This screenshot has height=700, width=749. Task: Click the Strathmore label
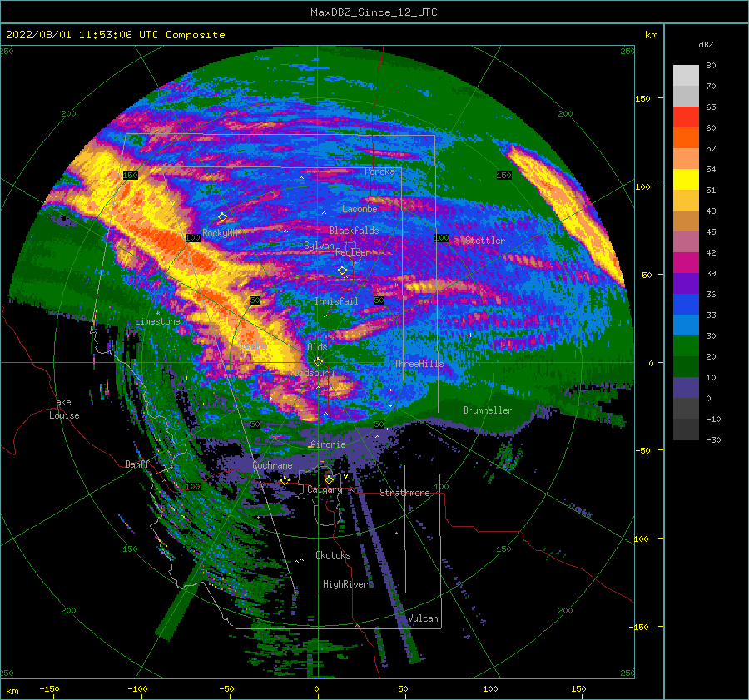[404, 493]
